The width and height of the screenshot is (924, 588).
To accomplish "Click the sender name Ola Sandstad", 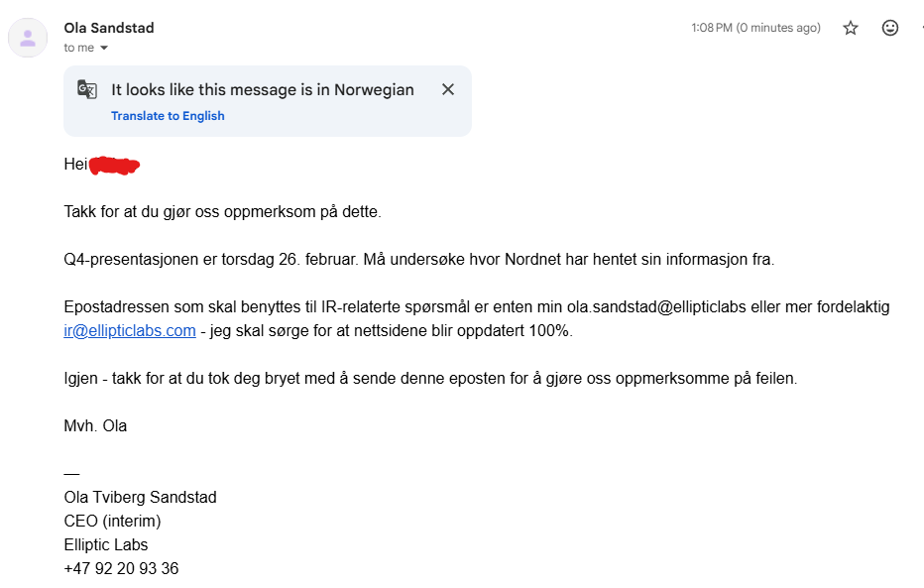I will [x=109, y=28].
